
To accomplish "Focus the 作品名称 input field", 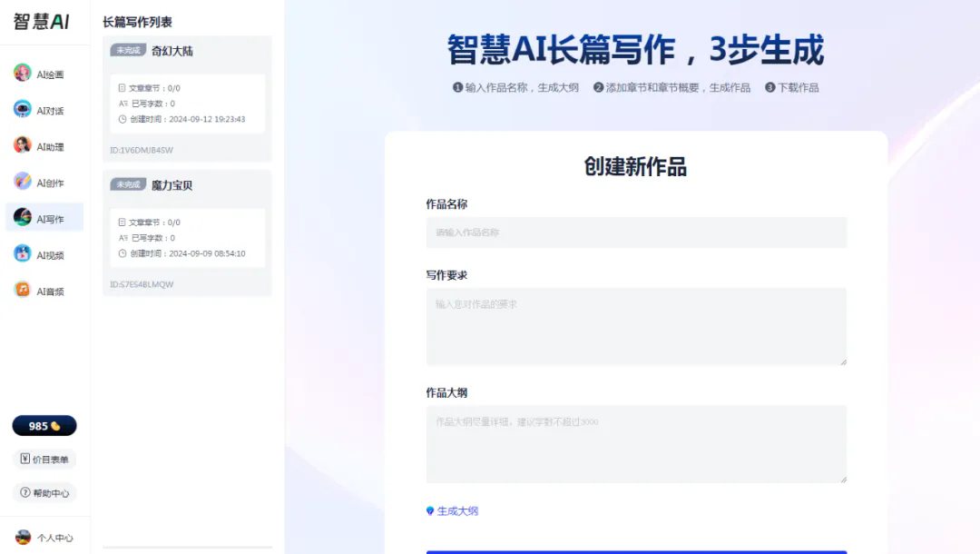I will pyautogui.click(x=636, y=232).
